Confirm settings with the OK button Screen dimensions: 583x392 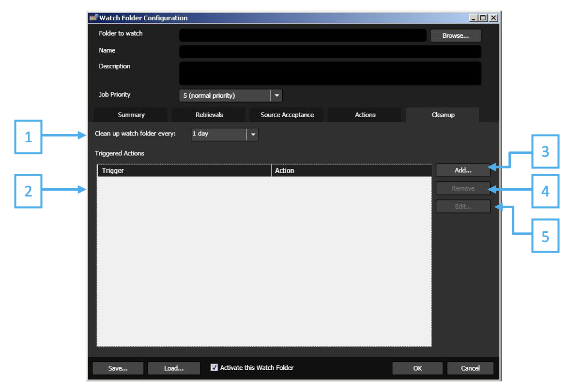[417, 368]
